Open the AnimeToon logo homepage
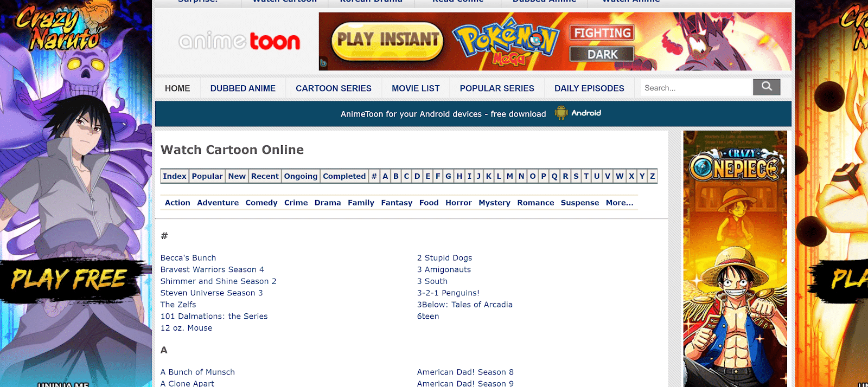Image resolution: width=868 pixels, height=387 pixels. coord(239,41)
